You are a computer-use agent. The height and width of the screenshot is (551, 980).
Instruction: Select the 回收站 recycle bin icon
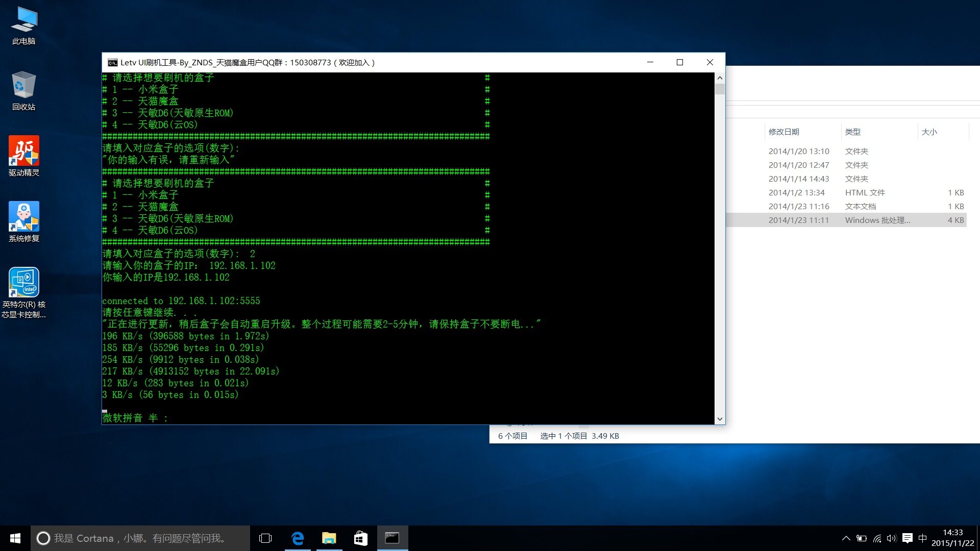24,91
